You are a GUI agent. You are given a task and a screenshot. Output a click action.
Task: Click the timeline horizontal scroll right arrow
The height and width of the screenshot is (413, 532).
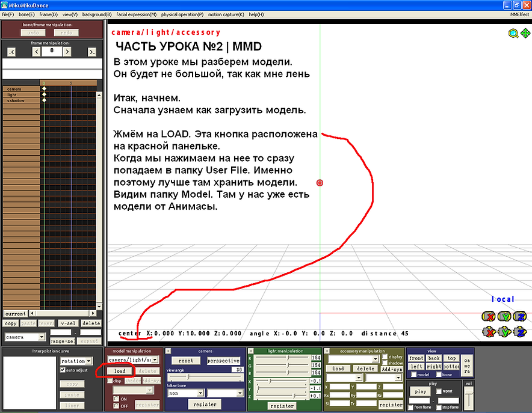click(x=93, y=313)
